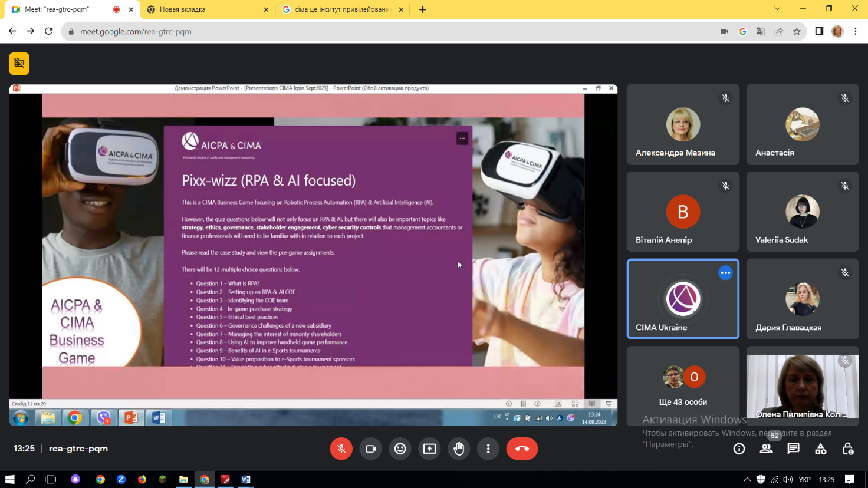
Task: Toggle captions-off yellow icon at top left
Action: [19, 63]
